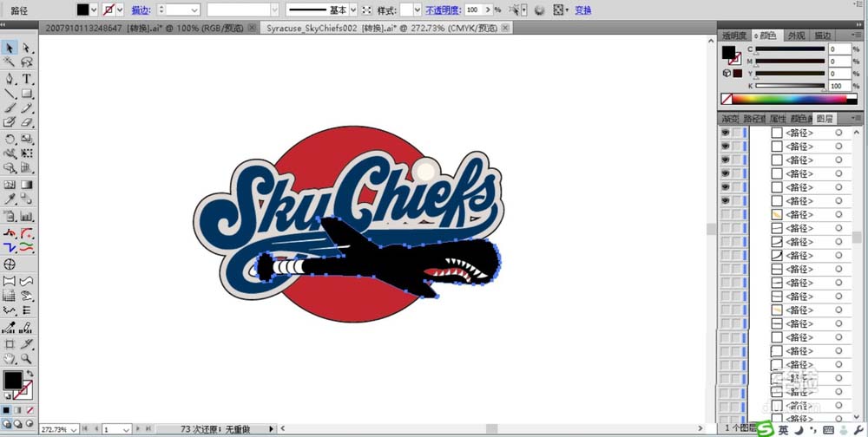Select the Hand tool

(x=10, y=358)
